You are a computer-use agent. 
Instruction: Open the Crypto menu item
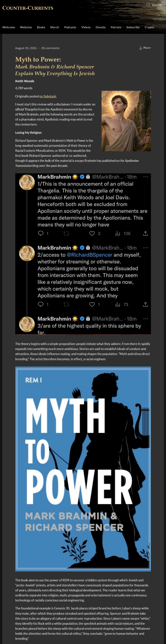(x=149, y=27)
